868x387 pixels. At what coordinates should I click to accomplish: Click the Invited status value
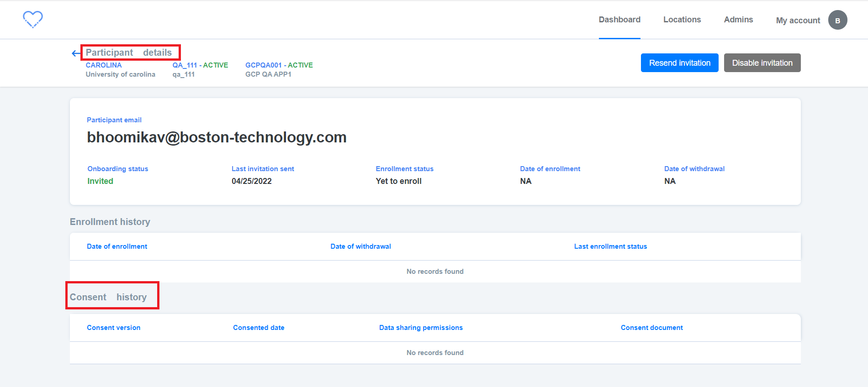click(x=101, y=181)
